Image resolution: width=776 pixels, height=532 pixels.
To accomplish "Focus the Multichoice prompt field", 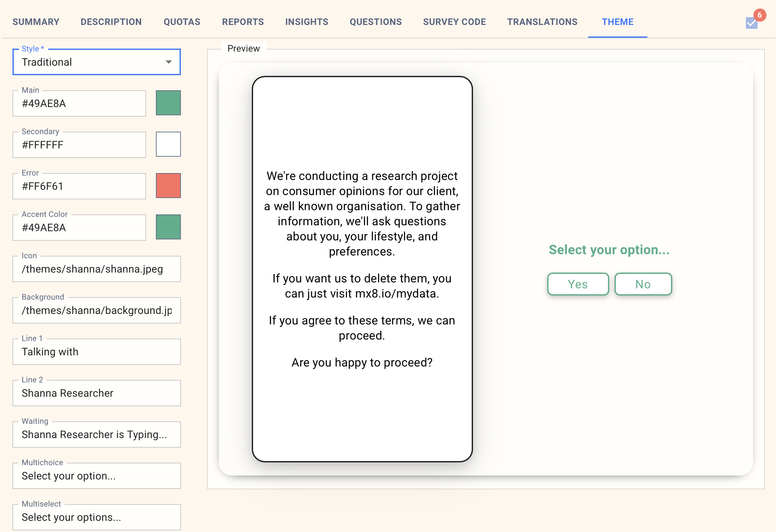I will 97,476.
